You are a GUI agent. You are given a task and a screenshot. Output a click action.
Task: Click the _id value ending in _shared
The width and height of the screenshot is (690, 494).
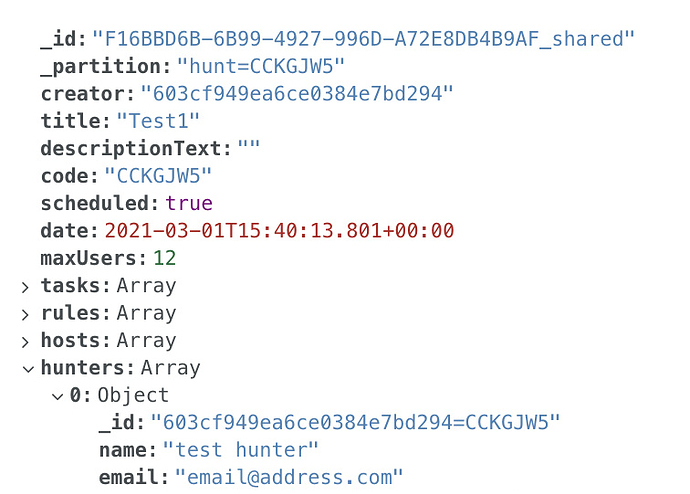click(364, 39)
